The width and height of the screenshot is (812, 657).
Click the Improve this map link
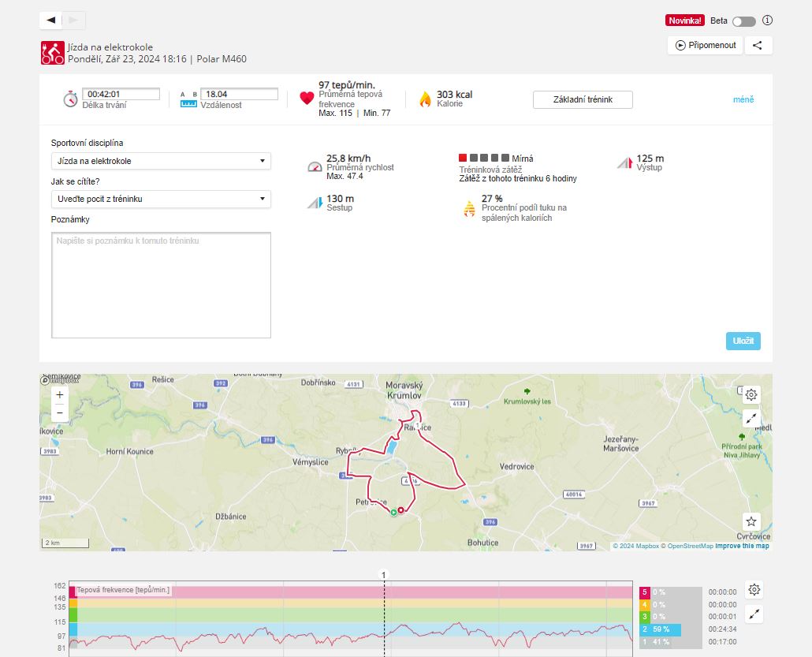click(742, 546)
